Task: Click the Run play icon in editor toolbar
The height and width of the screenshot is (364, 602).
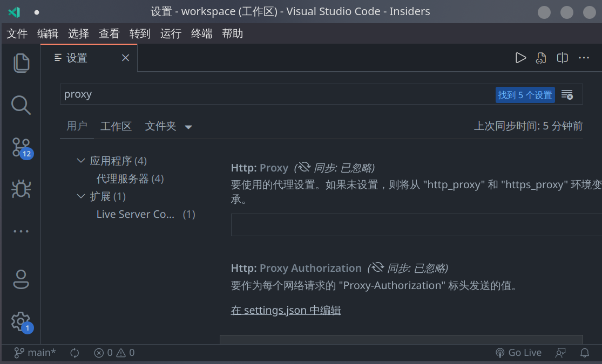Action: pos(520,58)
